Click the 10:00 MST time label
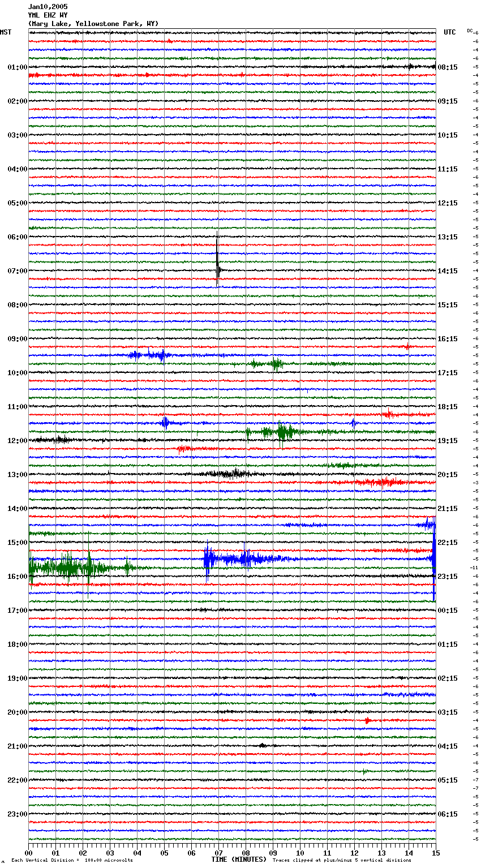Image resolution: width=481 pixels, height=868 pixels. tap(18, 373)
